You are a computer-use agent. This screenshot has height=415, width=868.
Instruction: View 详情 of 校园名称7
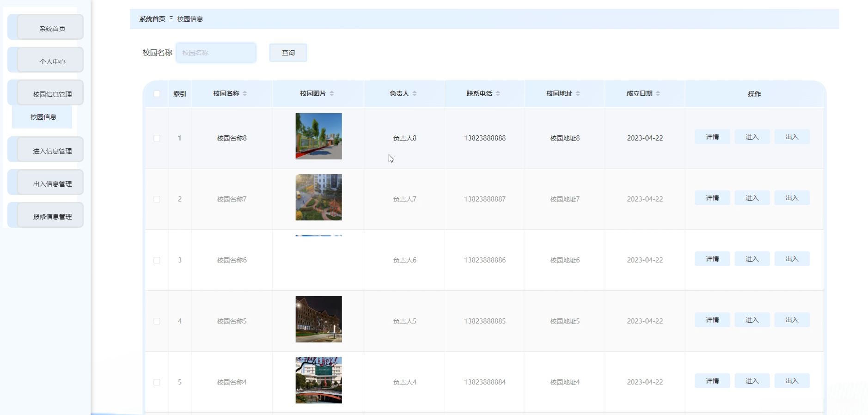[712, 198]
